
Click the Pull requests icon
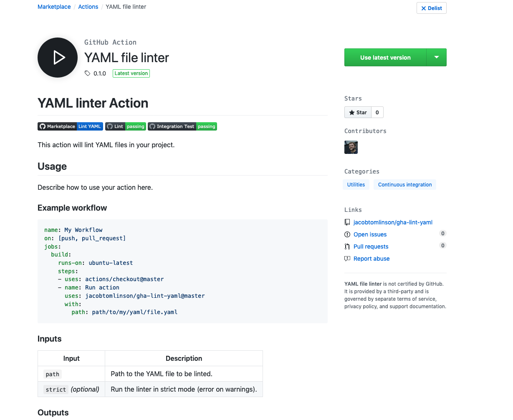coord(347,246)
